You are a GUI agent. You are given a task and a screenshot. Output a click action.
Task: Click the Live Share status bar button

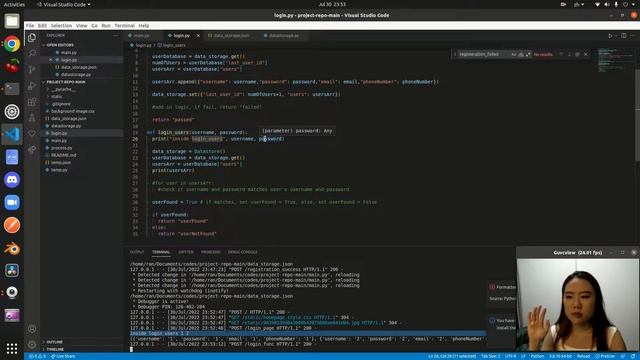click(63, 356)
